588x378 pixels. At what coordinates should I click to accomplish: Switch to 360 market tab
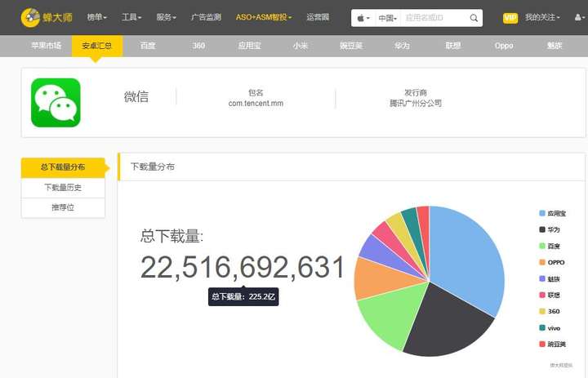tap(198, 46)
